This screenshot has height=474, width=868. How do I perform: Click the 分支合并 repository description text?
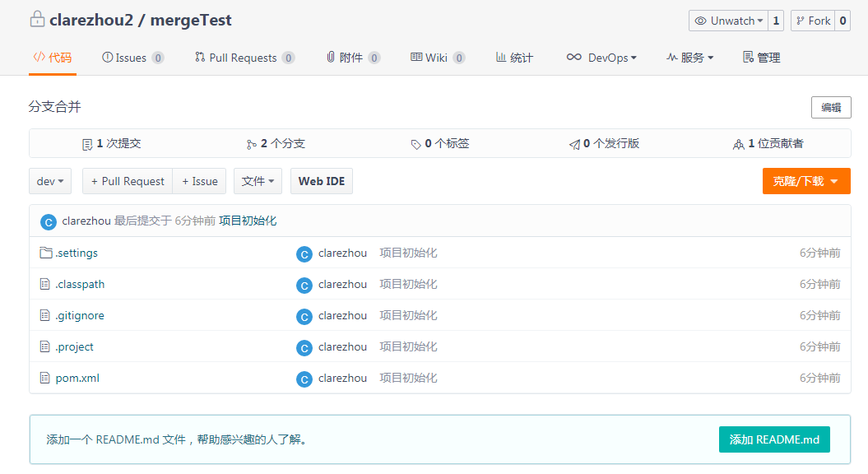pyautogui.click(x=55, y=107)
